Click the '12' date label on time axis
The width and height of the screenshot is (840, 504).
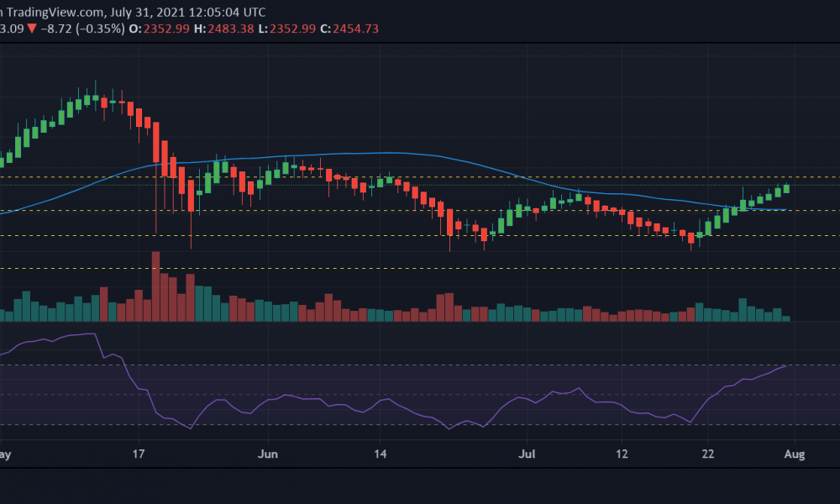point(622,454)
